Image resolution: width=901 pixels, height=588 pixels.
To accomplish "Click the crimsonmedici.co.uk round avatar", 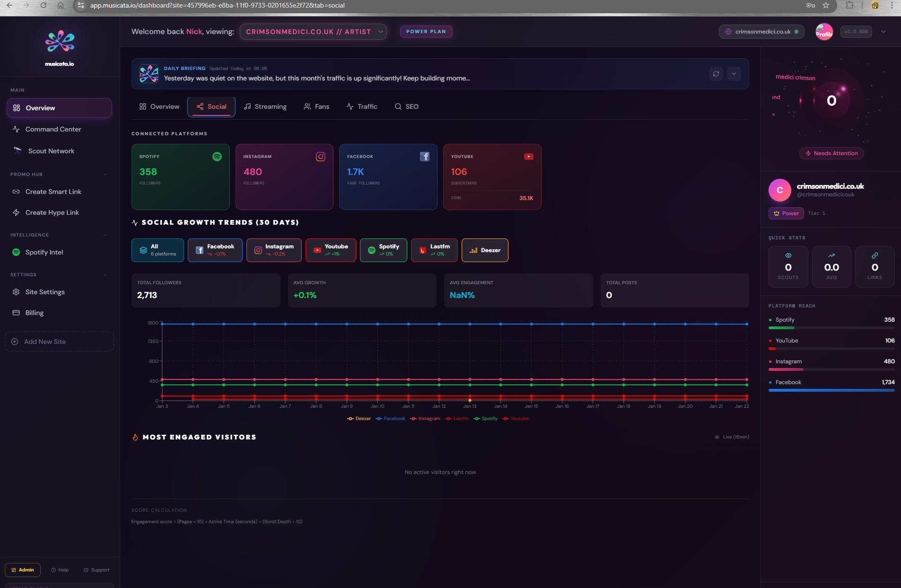I will click(x=780, y=190).
